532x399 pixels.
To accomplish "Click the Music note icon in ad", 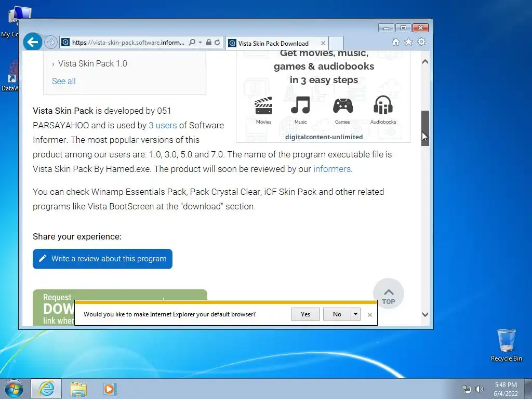I will [x=301, y=105].
